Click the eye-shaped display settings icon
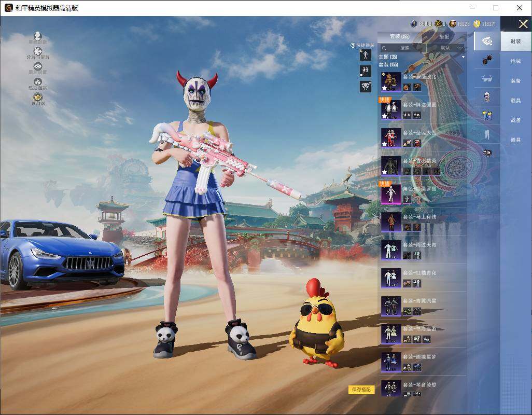Image resolution: width=532 pixels, height=415 pixels. (x=38, y=66)
